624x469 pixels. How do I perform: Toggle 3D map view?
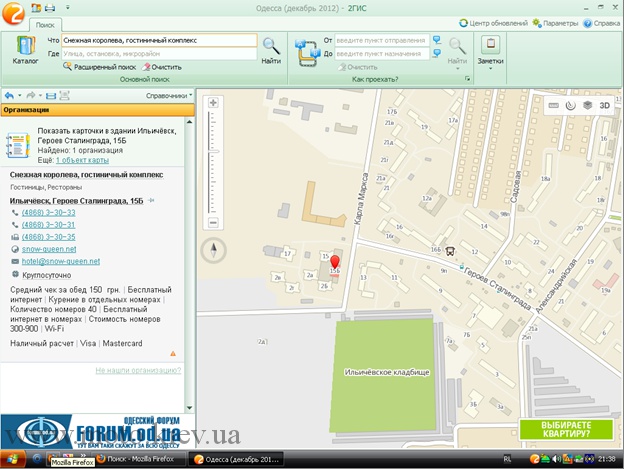click(605, 104)
